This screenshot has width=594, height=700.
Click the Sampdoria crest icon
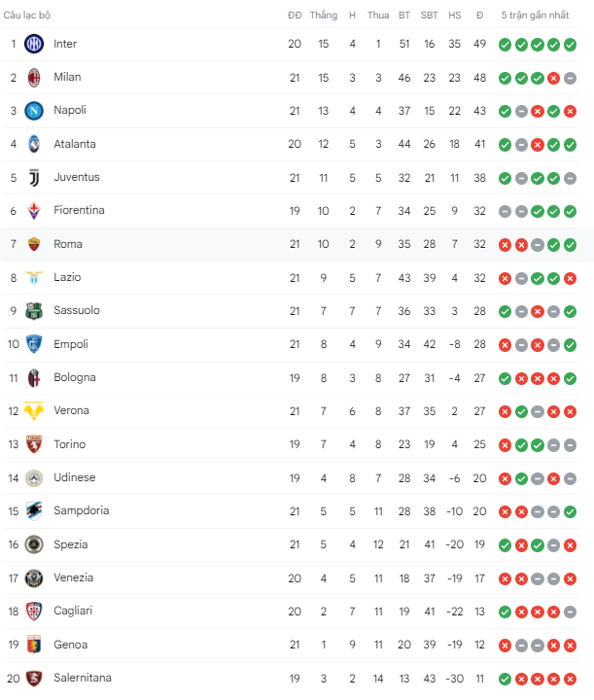coord(34,511)
